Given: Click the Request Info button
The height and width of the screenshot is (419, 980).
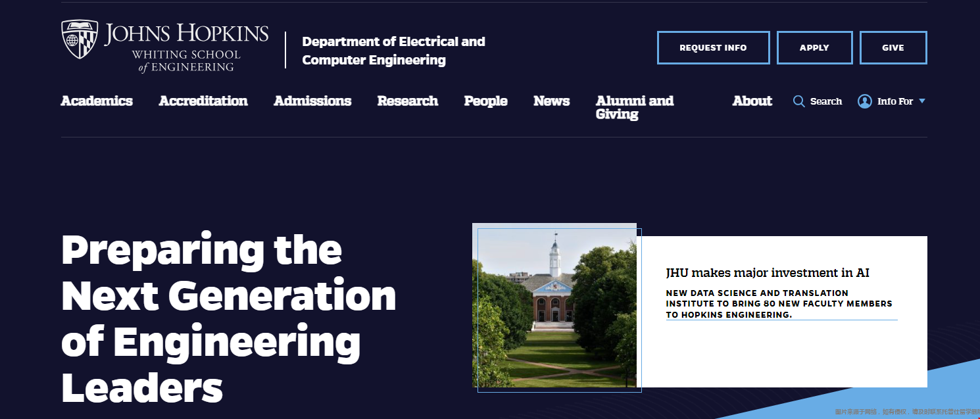Looking at the screenshot, I should pos(714,48).
